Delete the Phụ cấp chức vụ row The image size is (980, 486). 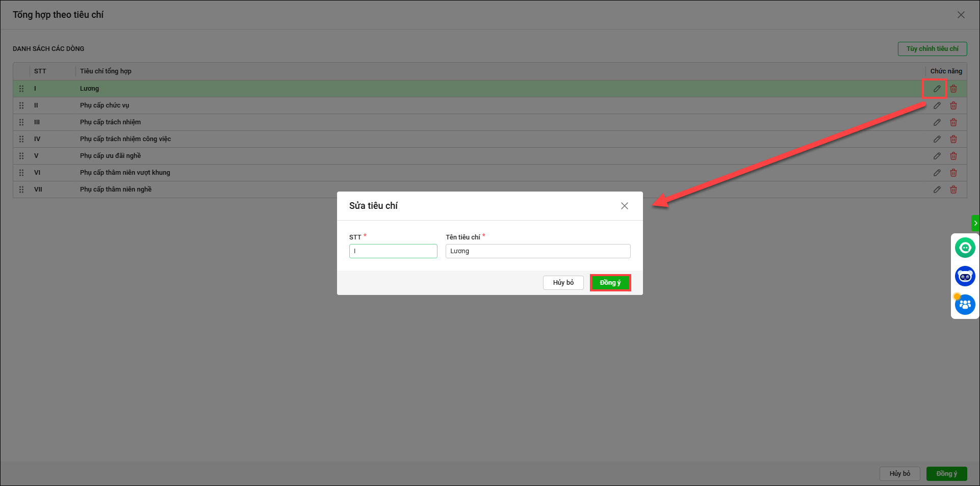tap(953, 105)
